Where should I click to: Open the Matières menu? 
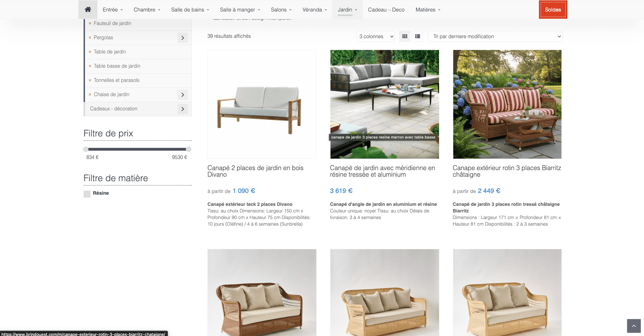[x=428, y=10]
